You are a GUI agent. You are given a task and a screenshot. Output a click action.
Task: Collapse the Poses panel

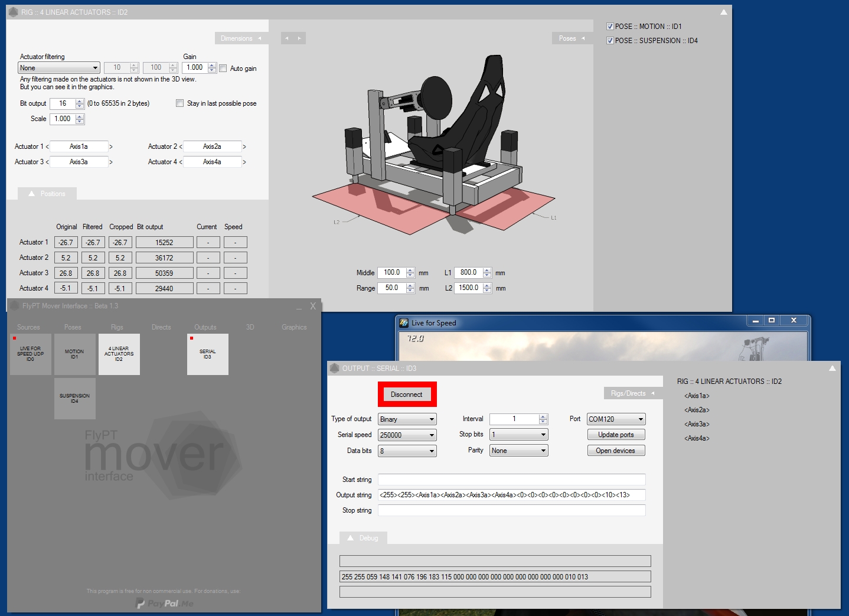(x=572, y=38)
